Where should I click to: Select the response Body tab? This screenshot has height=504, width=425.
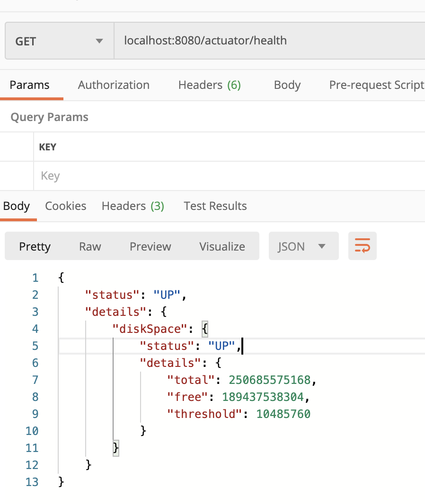point(17,206)
